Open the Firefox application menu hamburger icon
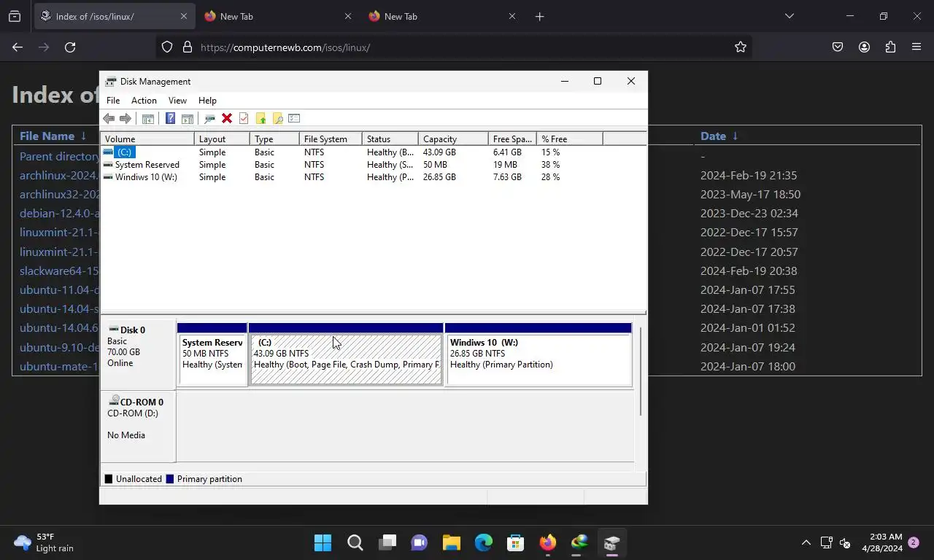 (x=916, y=47)
